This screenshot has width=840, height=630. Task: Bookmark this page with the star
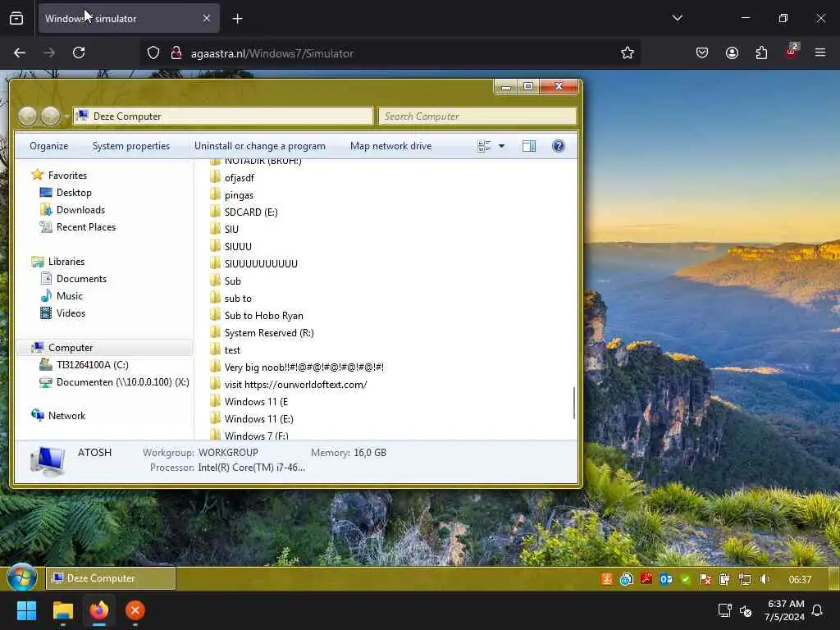(628, 52)
